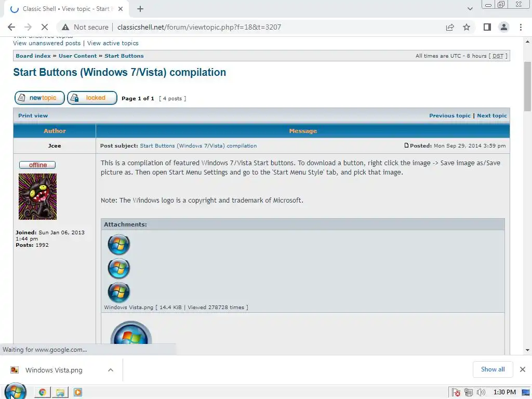532x399 pixels.
Task: Open the post subject link
Action: click(x=198, y=145)
